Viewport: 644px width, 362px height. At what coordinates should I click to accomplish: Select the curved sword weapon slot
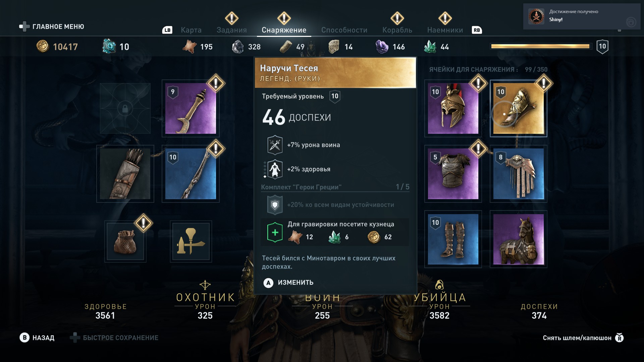click(191, 109)
